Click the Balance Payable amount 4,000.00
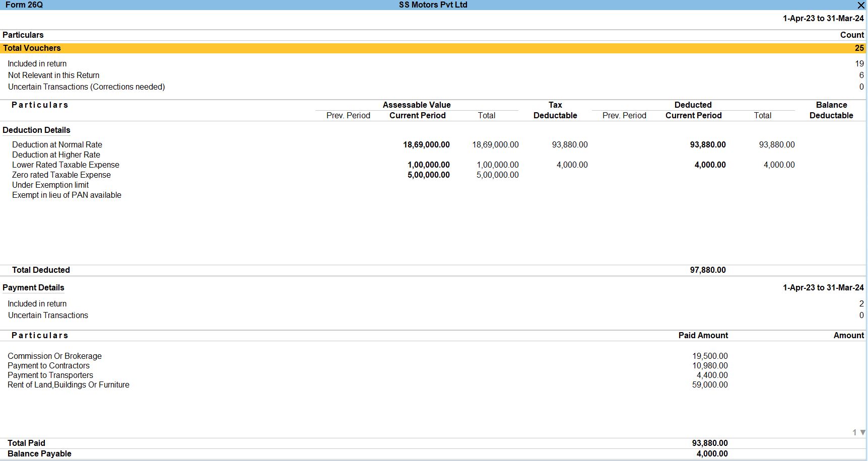The width and height of the screenshot is (868, 461). click(x=712, y=453)
